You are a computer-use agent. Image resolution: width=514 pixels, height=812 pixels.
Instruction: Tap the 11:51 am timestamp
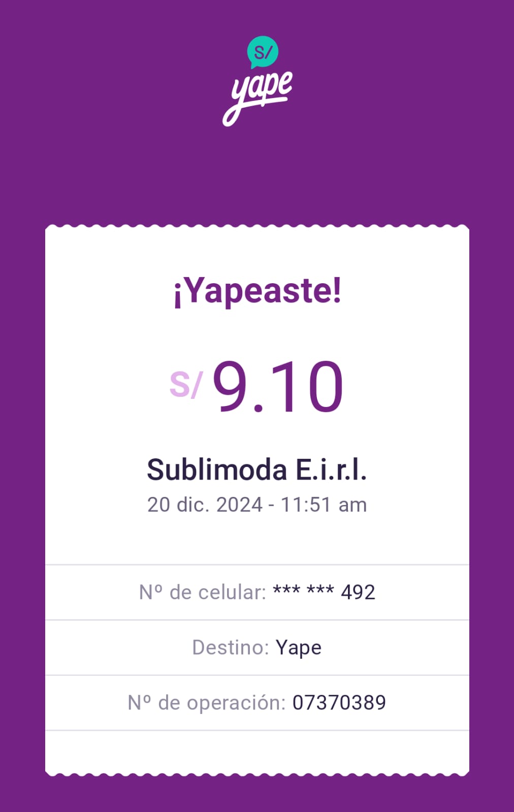[324, 505]
